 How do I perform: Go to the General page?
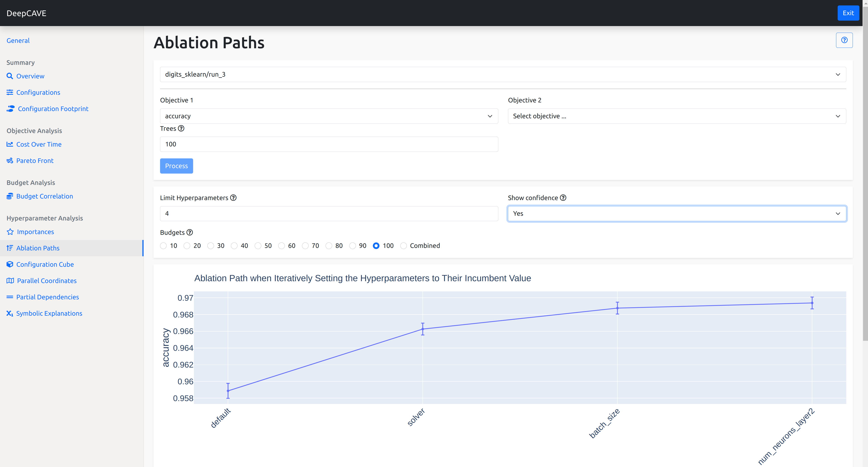pyautogui.click(x=18, y=41)
